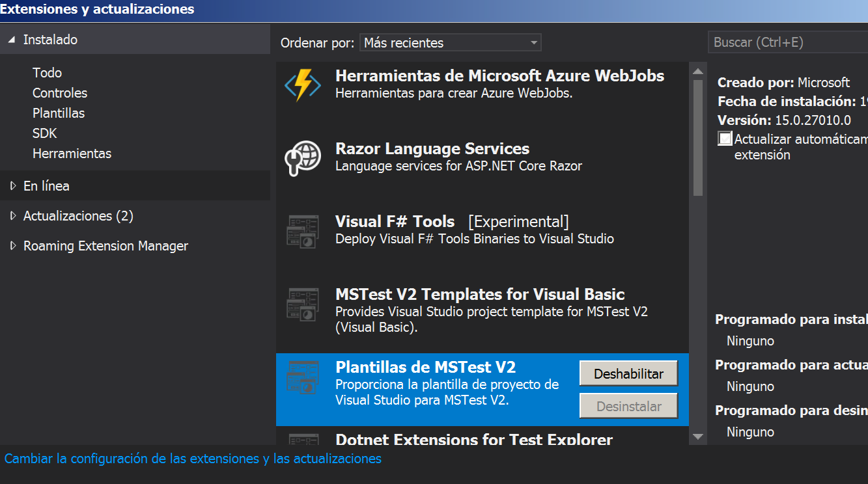The image size is (868, 484).
Task: Select the Todo category
Action: (48, 73)
